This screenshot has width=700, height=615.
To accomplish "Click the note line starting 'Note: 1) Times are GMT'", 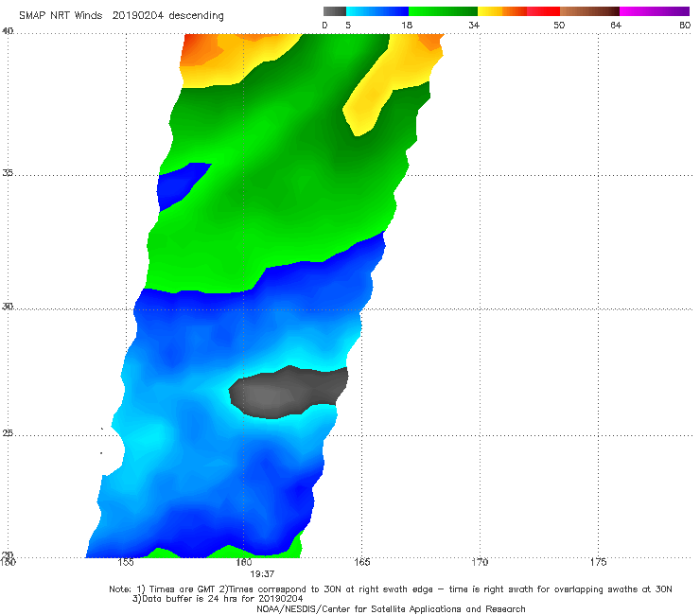I will coord(390,589).
